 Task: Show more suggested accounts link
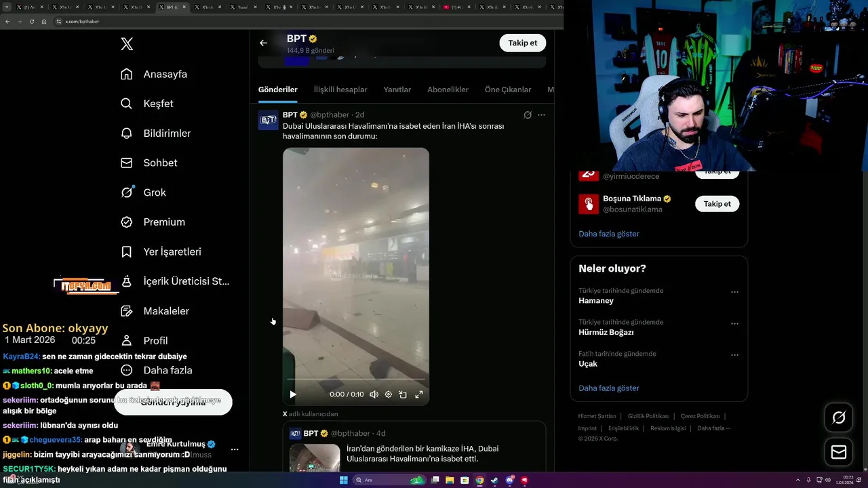point(609,234)
